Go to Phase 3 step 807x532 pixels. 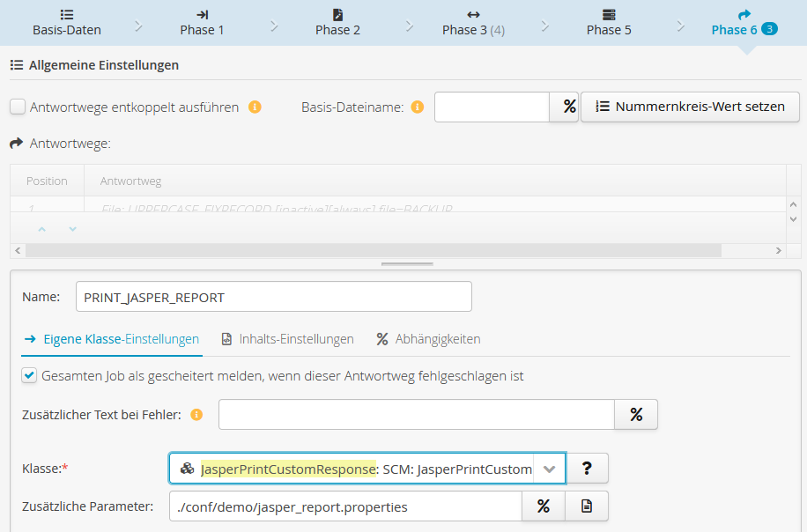pos(473,23)
